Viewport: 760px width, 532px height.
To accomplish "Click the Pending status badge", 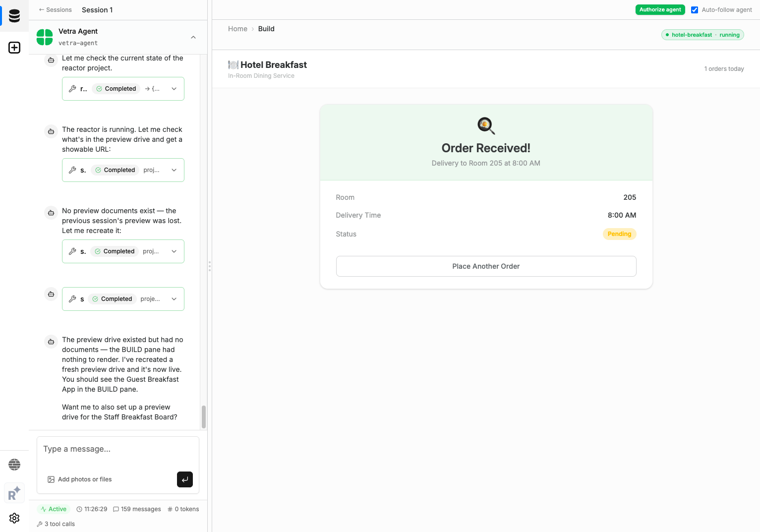I will coord(619,234).
